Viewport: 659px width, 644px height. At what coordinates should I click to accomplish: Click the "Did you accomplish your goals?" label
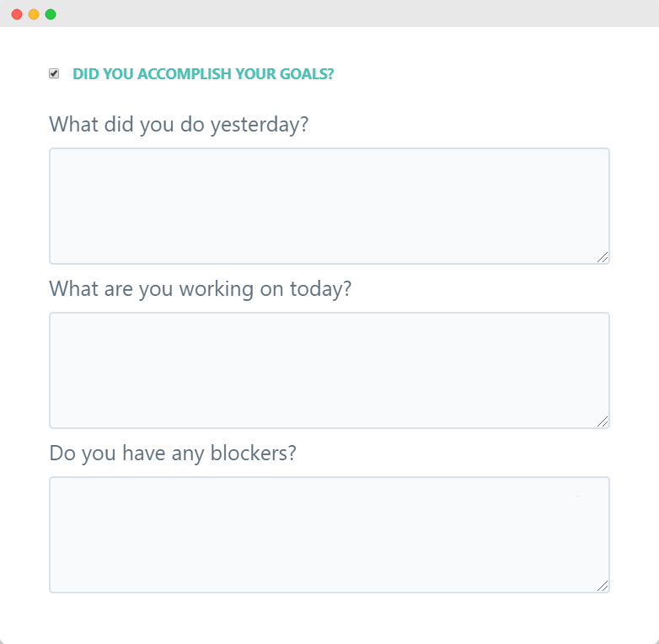[203, 74]
